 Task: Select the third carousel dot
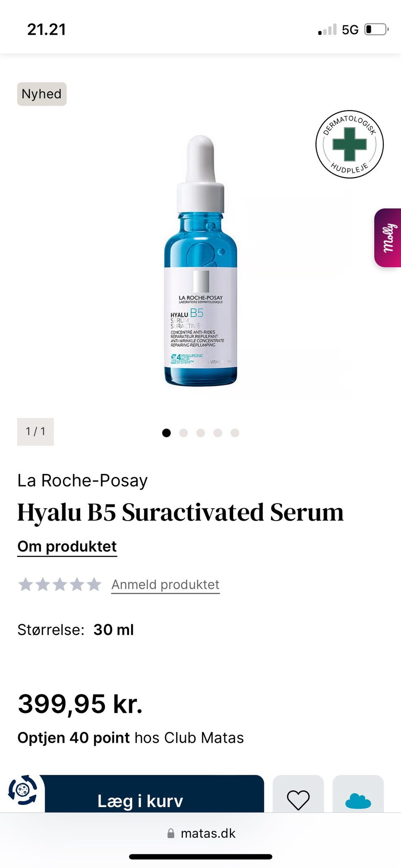tap(200, 433)
